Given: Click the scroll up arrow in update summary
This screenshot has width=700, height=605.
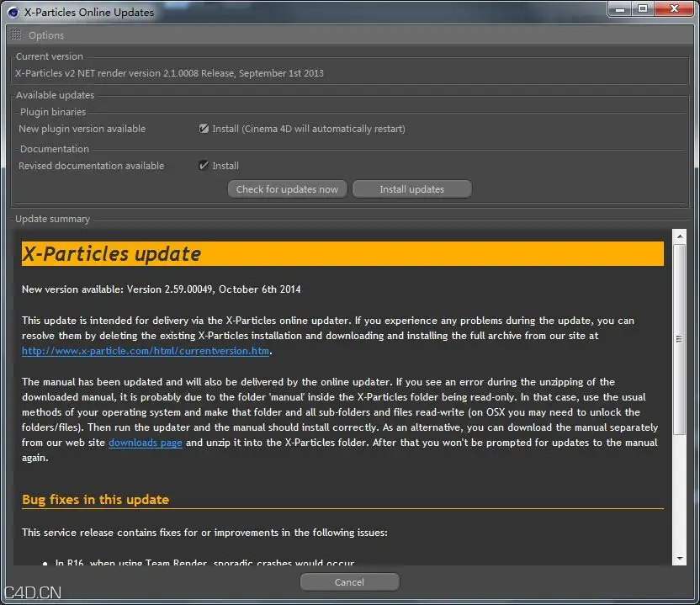Looking at the screenshot, I should [x=680, y=236].
